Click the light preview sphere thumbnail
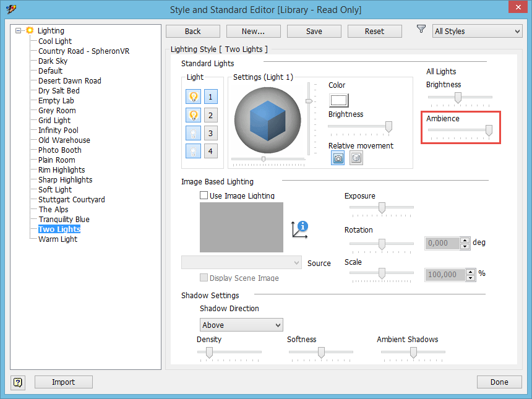The image size is (532, 399). click(x=268, y=121)
